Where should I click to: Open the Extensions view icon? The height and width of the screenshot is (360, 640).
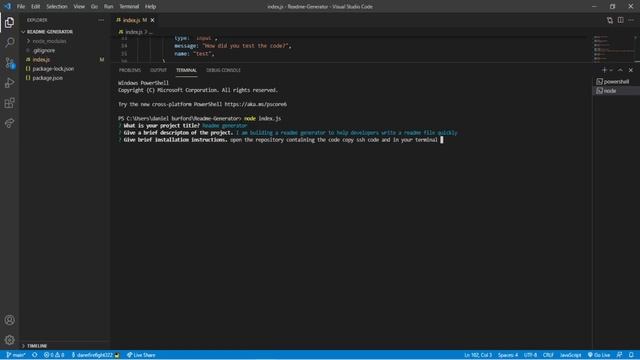pos(9,103)
